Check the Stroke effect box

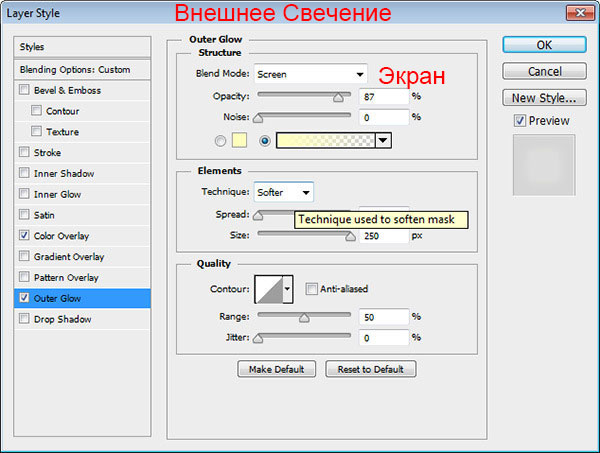tap(24, 152)
